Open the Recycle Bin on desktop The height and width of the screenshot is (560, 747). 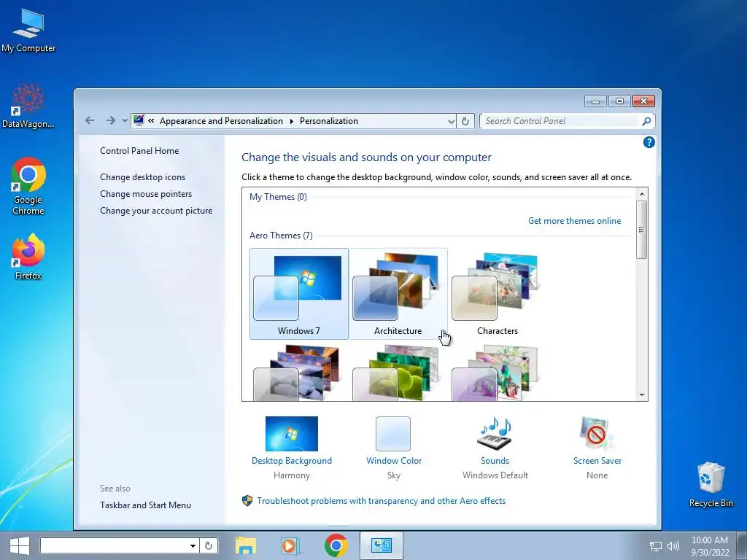pos(711,485)
